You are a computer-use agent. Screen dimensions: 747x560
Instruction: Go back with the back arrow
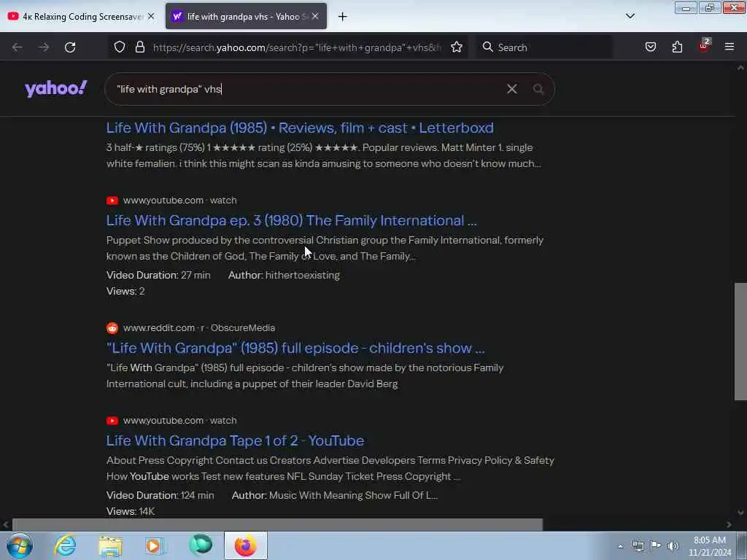point(18,47)
